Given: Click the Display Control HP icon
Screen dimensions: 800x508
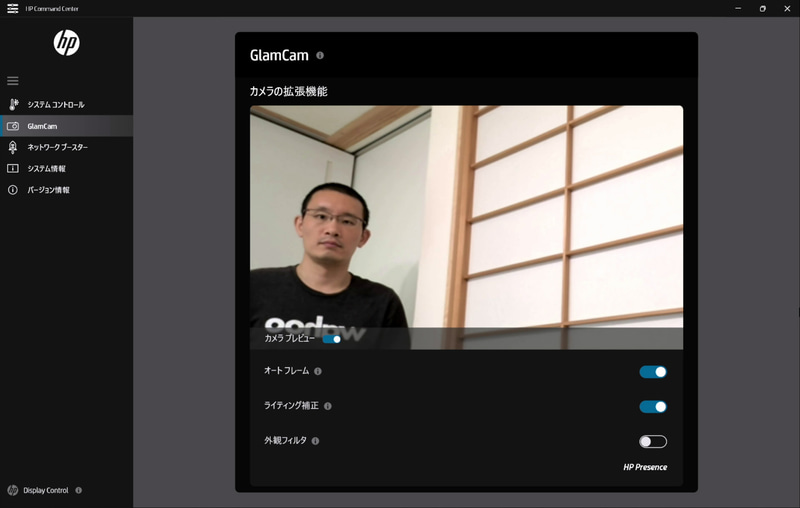Looking at the screenshot, I should click(x=13, y=490).
